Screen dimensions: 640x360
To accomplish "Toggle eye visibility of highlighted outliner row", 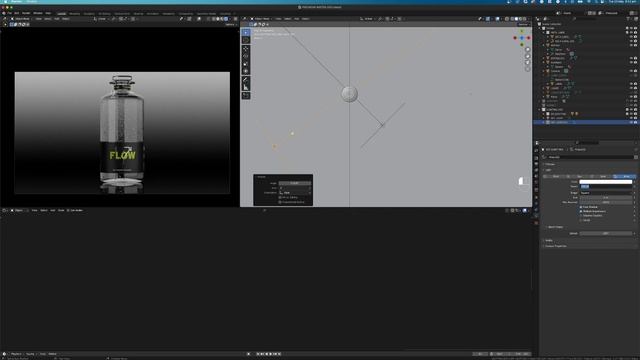I will (631, 122).
